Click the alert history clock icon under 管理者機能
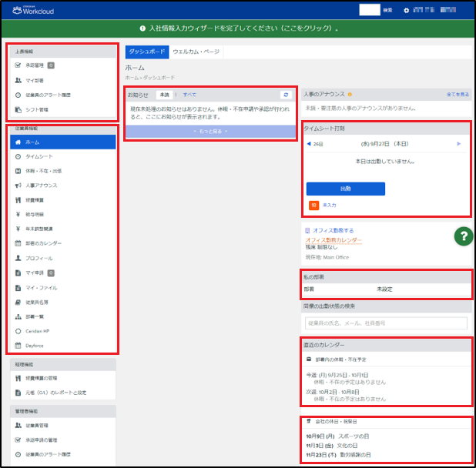The width and height of the screenshot is (476, 468). tap(18, 454)
